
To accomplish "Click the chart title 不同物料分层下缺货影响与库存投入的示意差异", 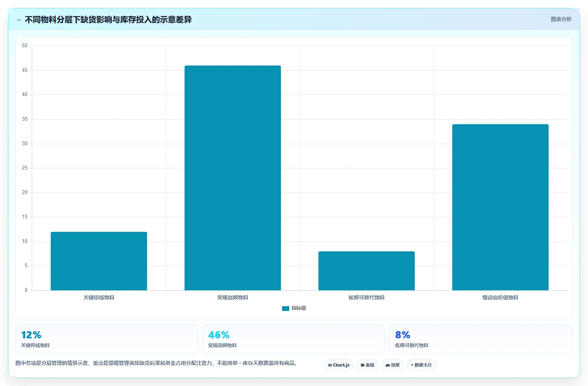I will (x=108, y=19).
